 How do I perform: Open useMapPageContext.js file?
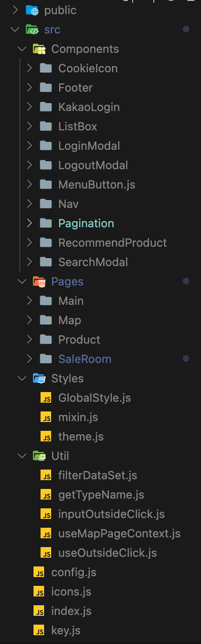coord(119,533)
